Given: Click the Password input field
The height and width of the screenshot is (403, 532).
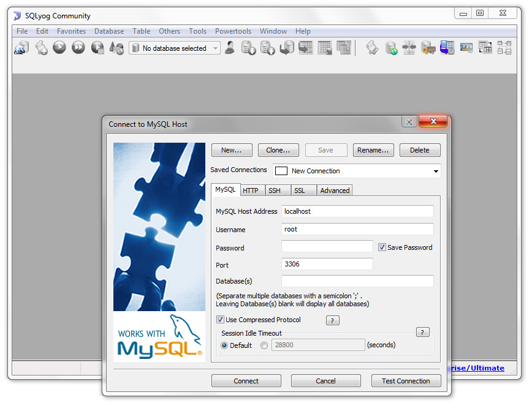Looking at the screenshot, I should click(x=327, y=246).
